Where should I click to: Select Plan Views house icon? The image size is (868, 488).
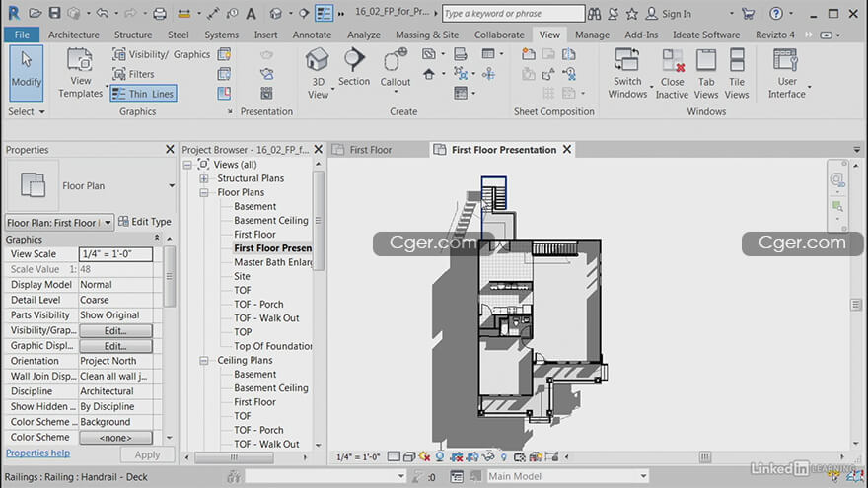click(x=428, y=74)
